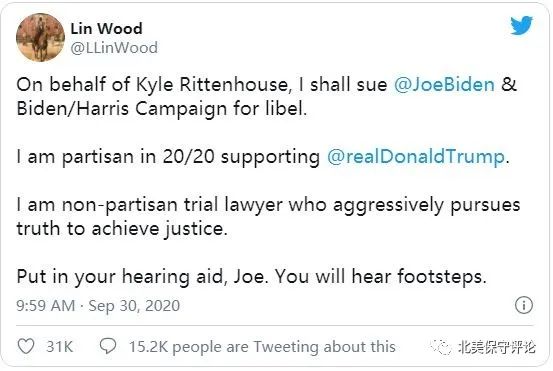Click the tweet line mentioning Kyle Rittenhouse
The image size is (553, 371).
click(x=267, y=85)
